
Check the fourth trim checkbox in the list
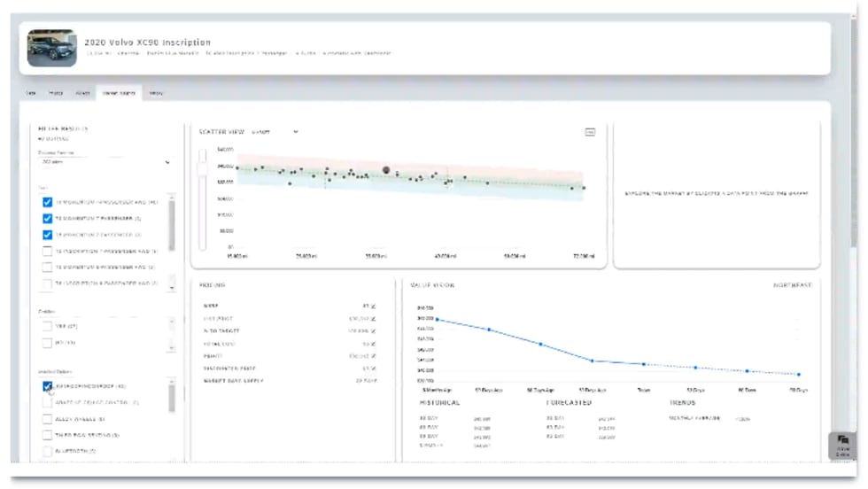[x=48, y=252]
